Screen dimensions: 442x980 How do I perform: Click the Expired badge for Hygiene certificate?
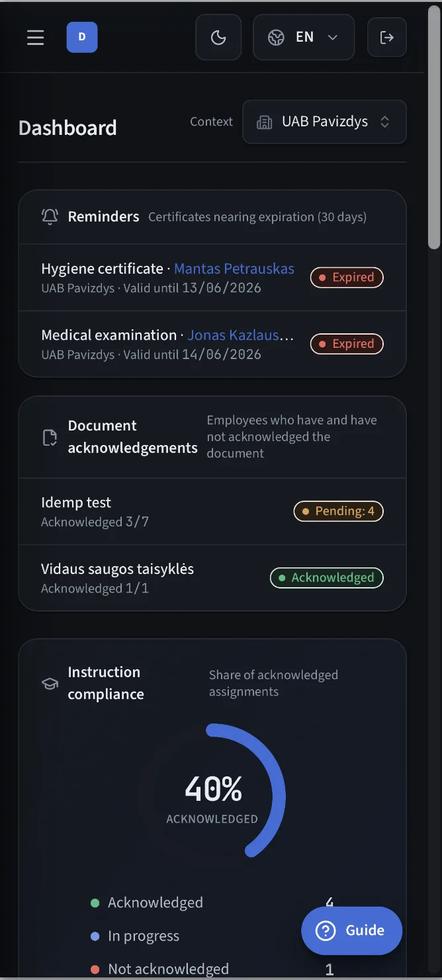click(x=347, y=277)
